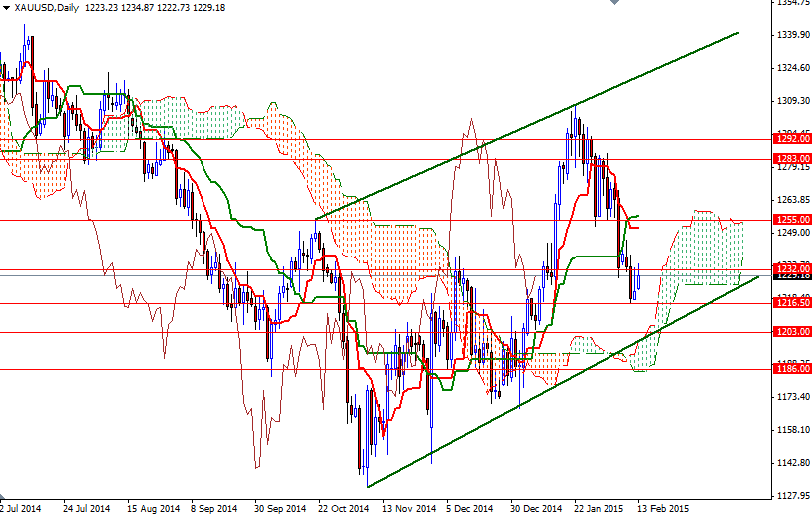Select the 1232.00 red price level label
The height and width of the screenshot is (515, 812).
pos(792,268)
